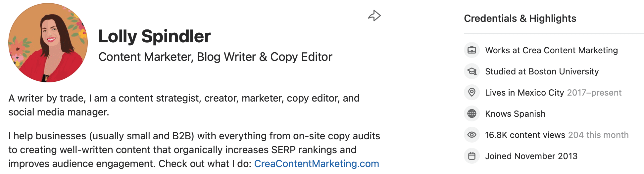
Task: Click the briefcase employment icon
Action: (472, 50)
